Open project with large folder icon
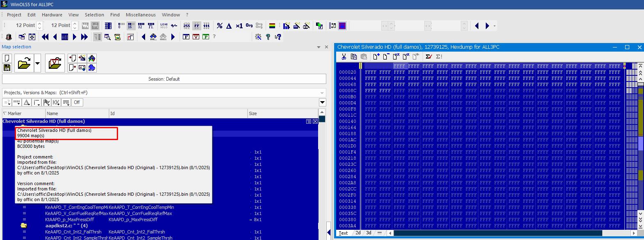This screenshot has width=644, height=240. tap(24, 63)
